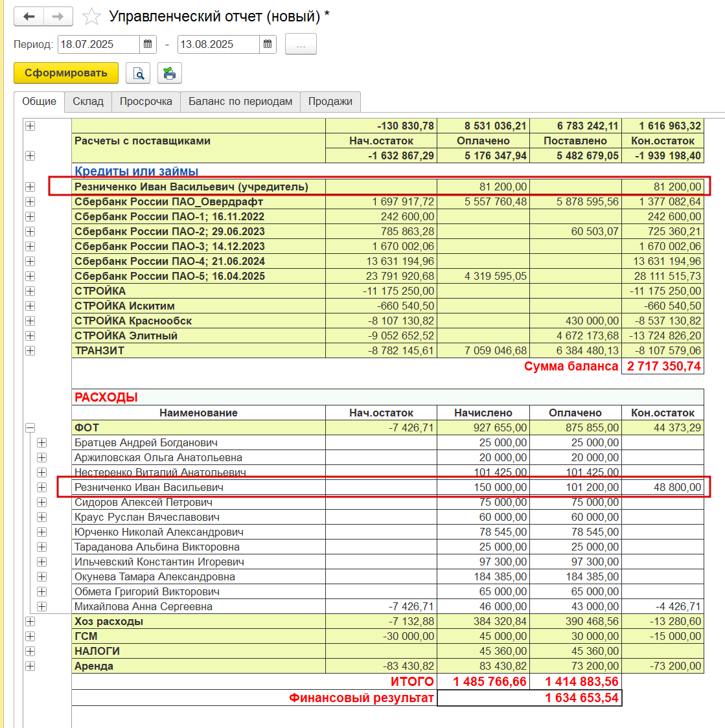The height and width of the screenshot is (728, 725).
Task: Click the forward arrow navigation button
Action: [58, 17]
